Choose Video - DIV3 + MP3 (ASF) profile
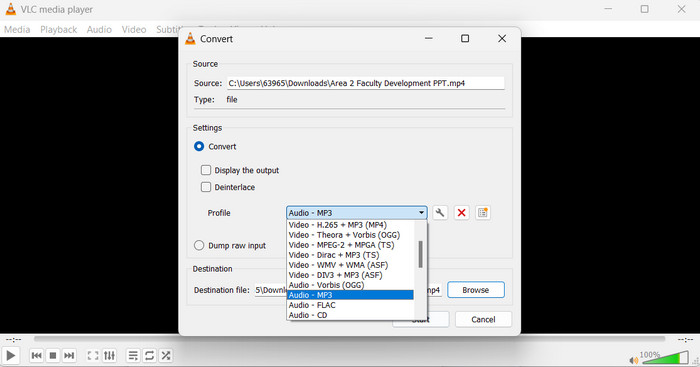Image resolution: width=700 pixels, height=367 pixels. [350, 275]
